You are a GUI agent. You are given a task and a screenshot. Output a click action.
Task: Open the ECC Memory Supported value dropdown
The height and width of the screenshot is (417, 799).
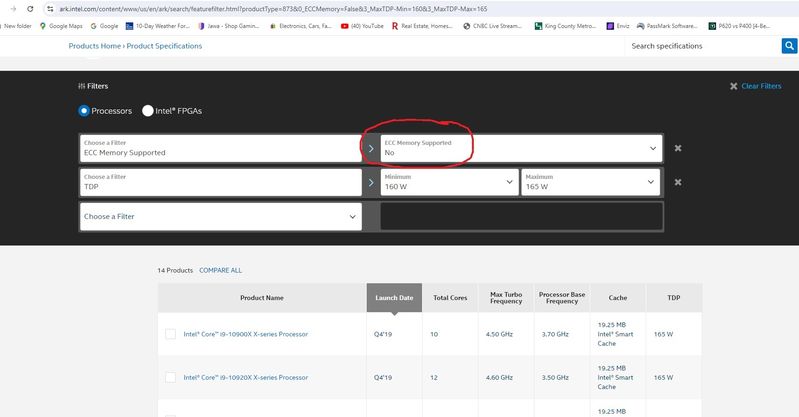click(521, 148)
